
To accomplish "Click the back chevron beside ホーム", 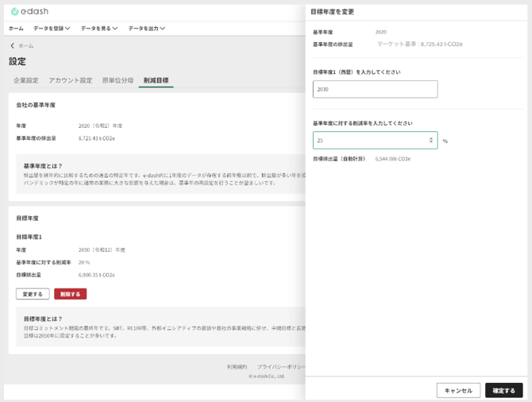I will point(12,46).
